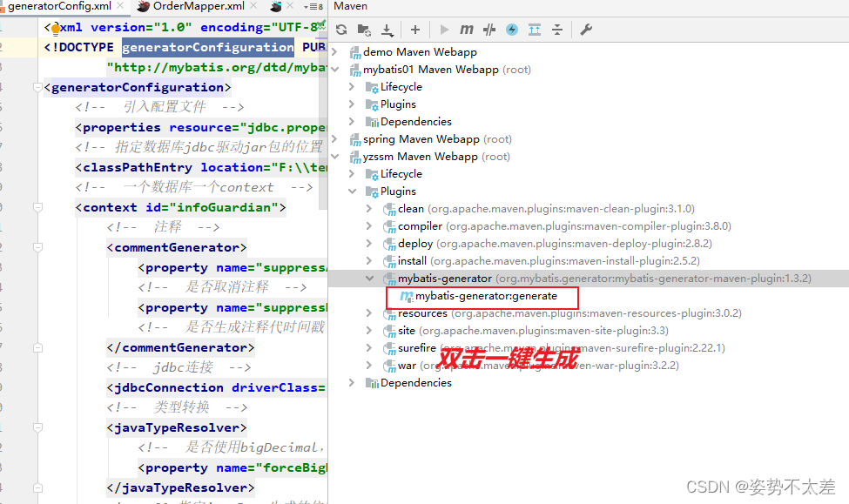Expand the demo Maven Webapp node
The height and width of the screenshot is (504, 849).
click(x=334, y=52)
